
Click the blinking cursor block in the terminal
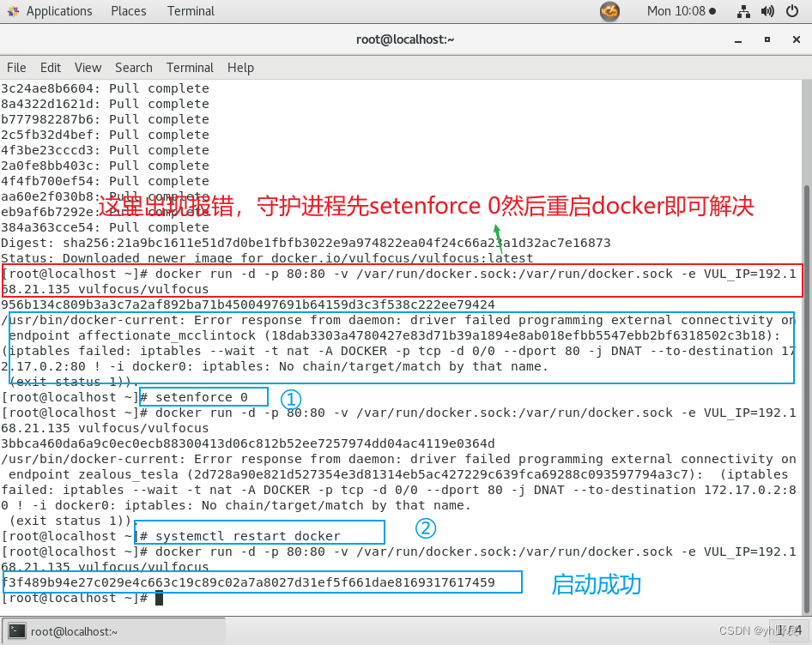158,598
